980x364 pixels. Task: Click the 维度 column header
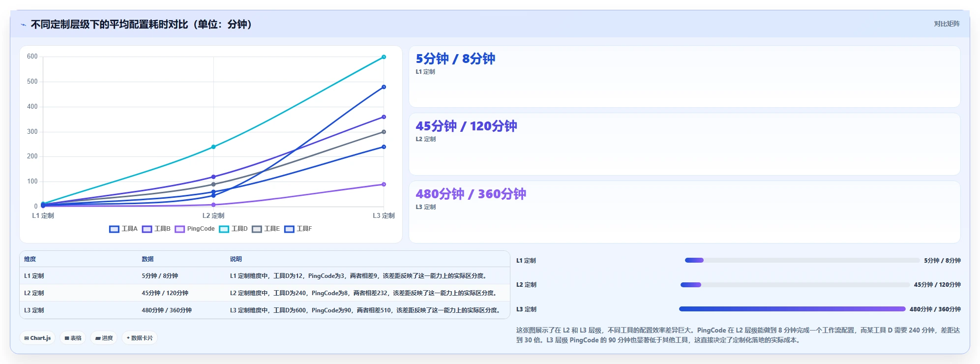pyautogui.click(x=30, y=259)
